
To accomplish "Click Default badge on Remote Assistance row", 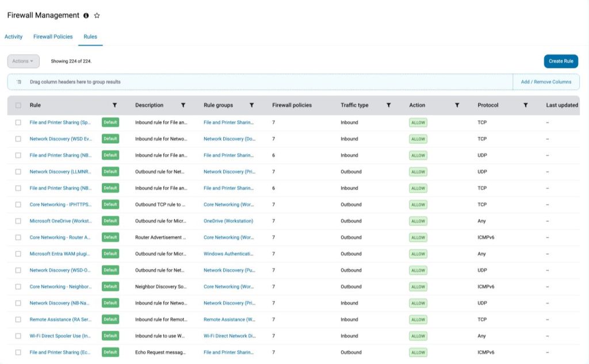I will 110,319.
